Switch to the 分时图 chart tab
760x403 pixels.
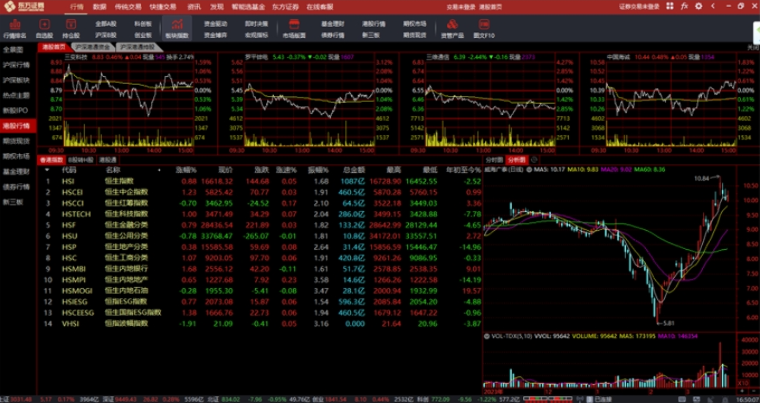pos(494,159)
